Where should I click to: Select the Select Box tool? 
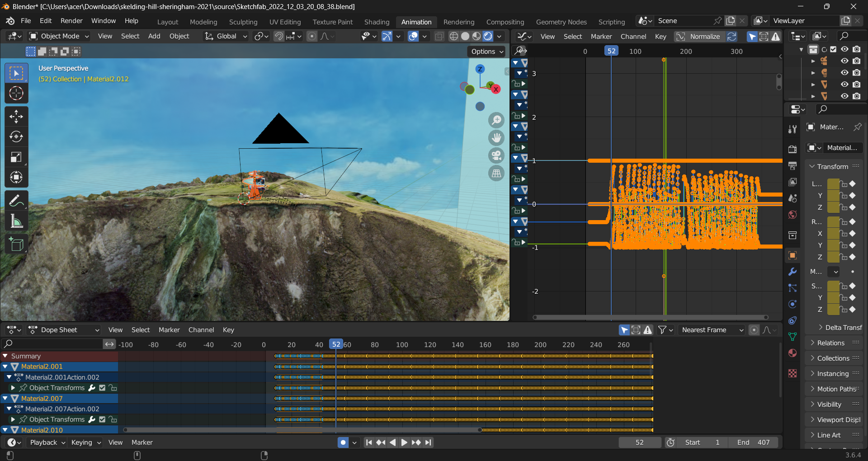[x=16, y=73]
